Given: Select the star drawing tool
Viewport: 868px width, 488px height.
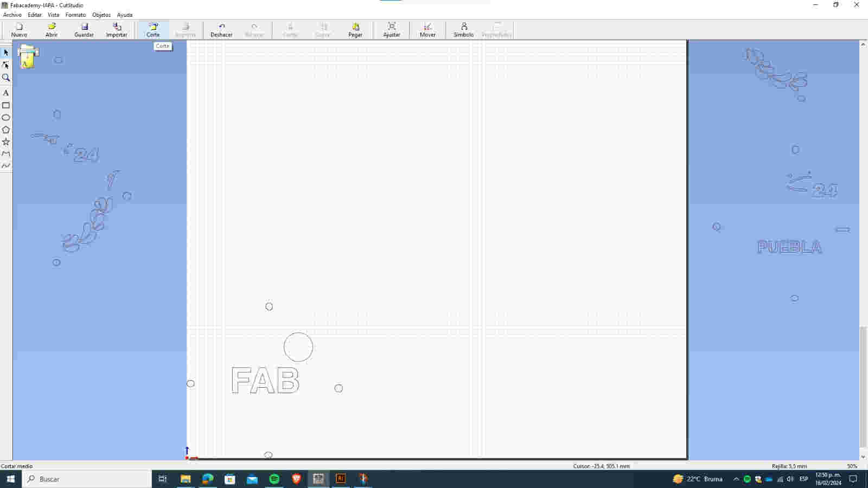Looking at the screenshot, I should pyautogui.click(x=6, y=142).
